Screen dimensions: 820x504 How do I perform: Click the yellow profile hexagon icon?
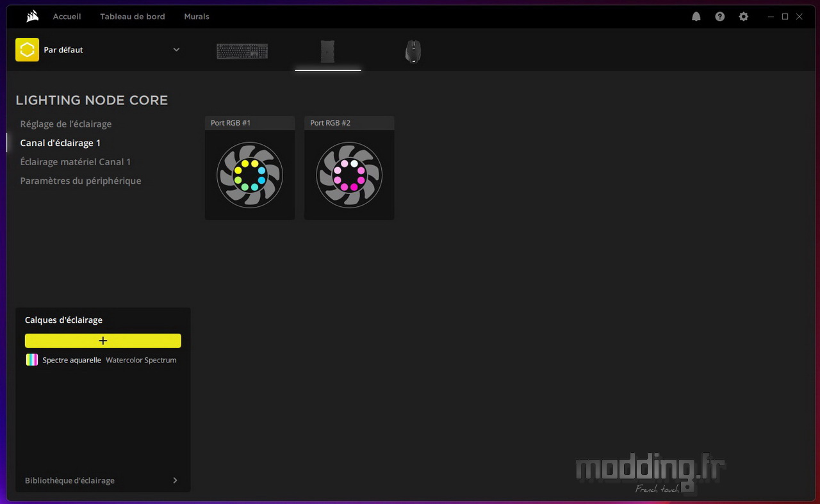tap(27, 50)
